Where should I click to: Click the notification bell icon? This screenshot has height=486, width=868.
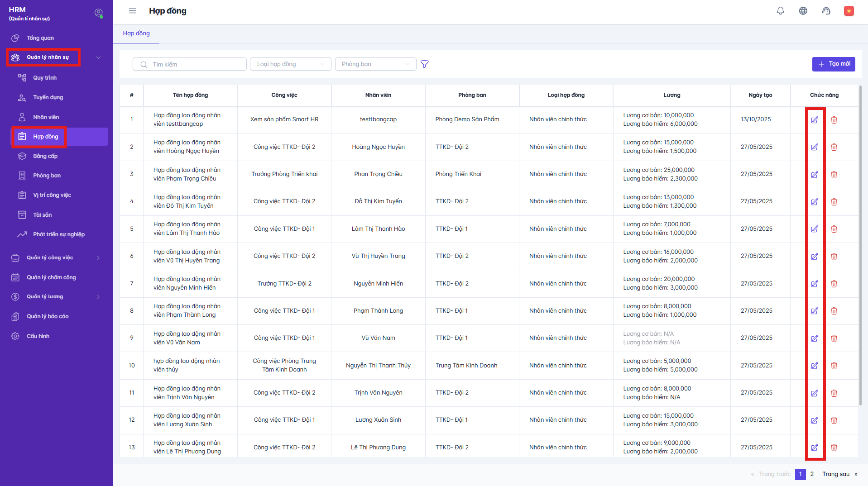[780, 11]
